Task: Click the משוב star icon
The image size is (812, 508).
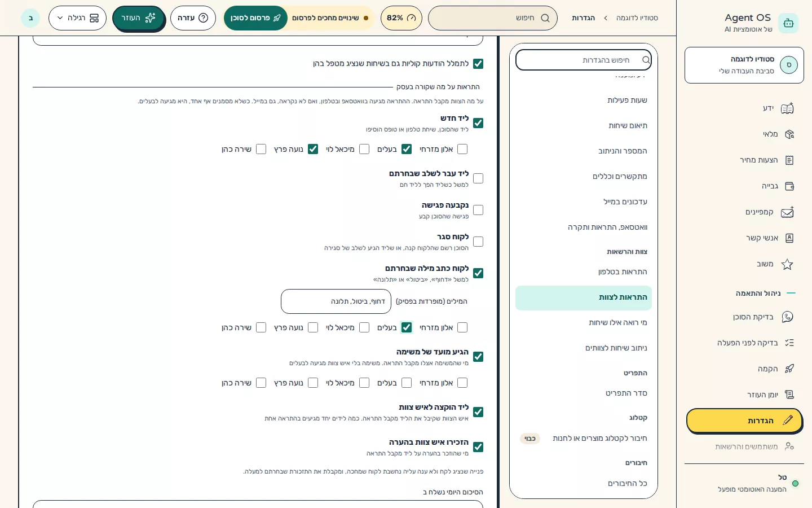Action: pos(787,264)
